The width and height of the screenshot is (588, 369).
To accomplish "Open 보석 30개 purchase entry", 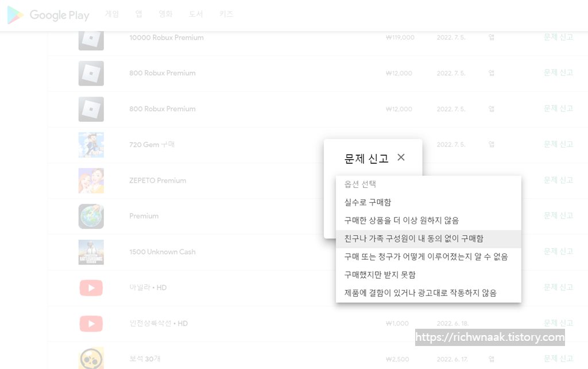I will coord(145,359).
